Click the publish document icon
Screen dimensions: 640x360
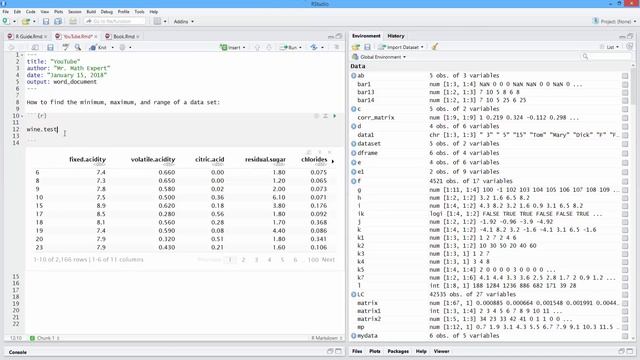tap(314, 47)
